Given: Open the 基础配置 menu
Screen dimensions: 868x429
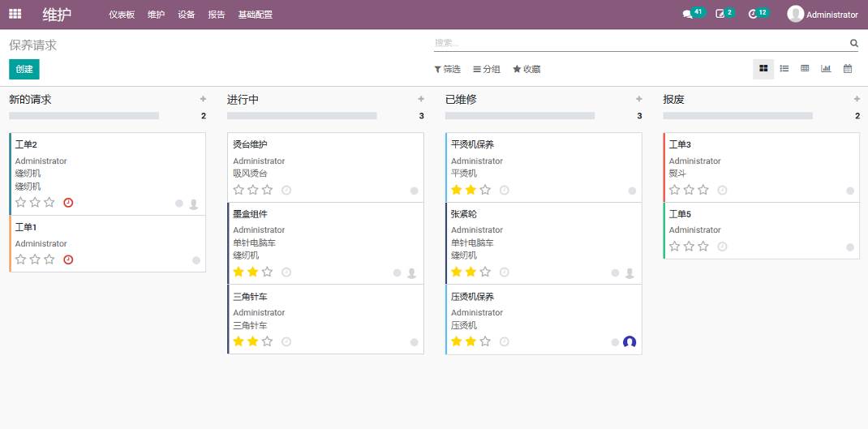Looking at the screenshot, I should point(256,15).
